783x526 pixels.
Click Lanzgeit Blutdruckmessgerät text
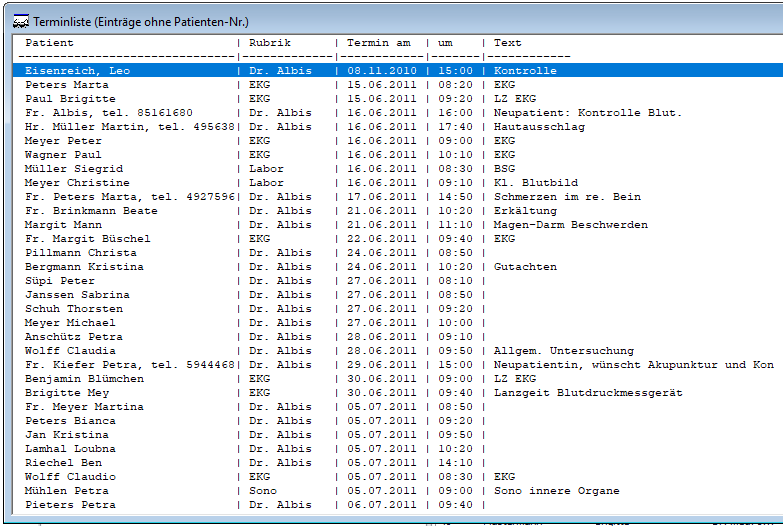(588, 393)
